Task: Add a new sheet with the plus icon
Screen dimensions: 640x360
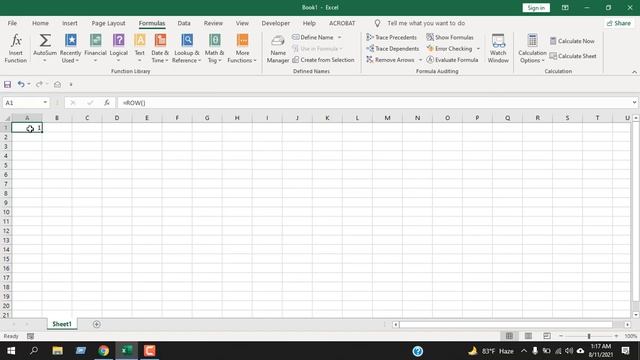Action: point(96,324)
